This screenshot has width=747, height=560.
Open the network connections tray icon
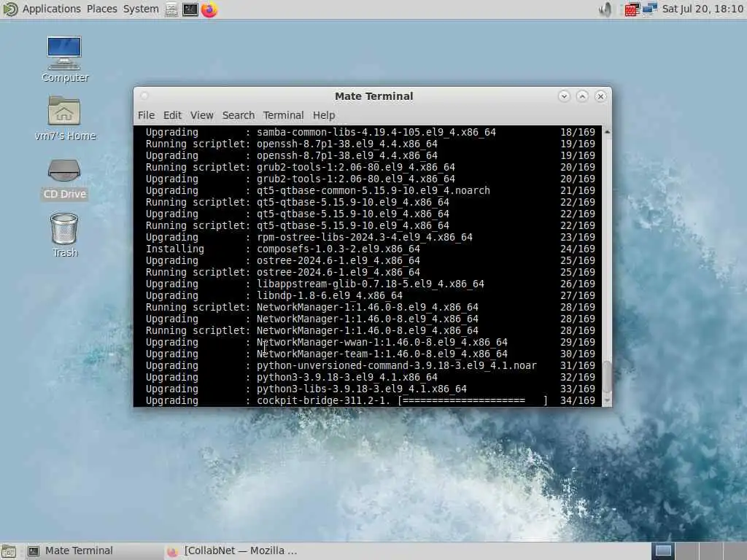(x=649, y=9)
